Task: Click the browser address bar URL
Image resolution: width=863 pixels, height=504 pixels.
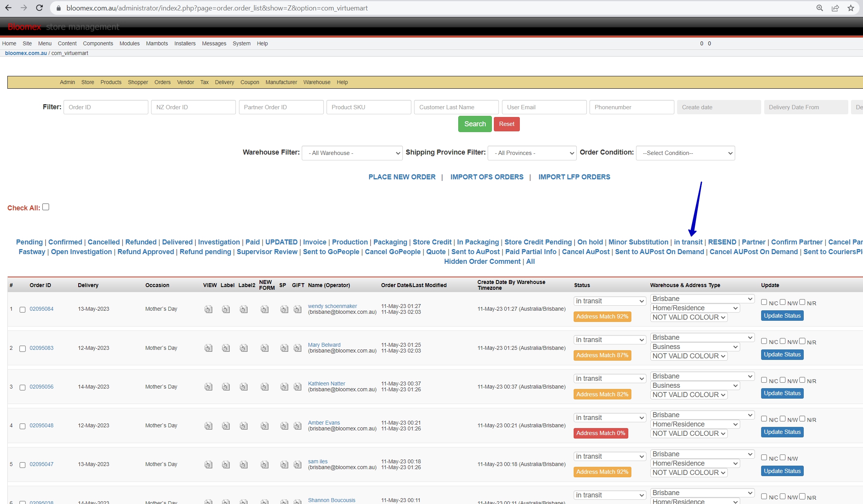Action: tap(217, 8)
